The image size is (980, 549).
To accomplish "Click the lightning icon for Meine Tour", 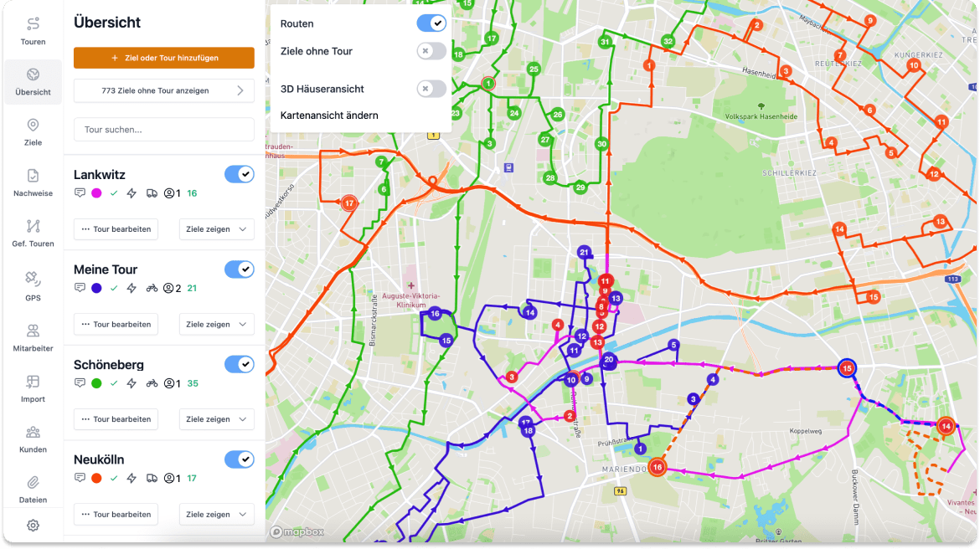I will coord(132,288).
